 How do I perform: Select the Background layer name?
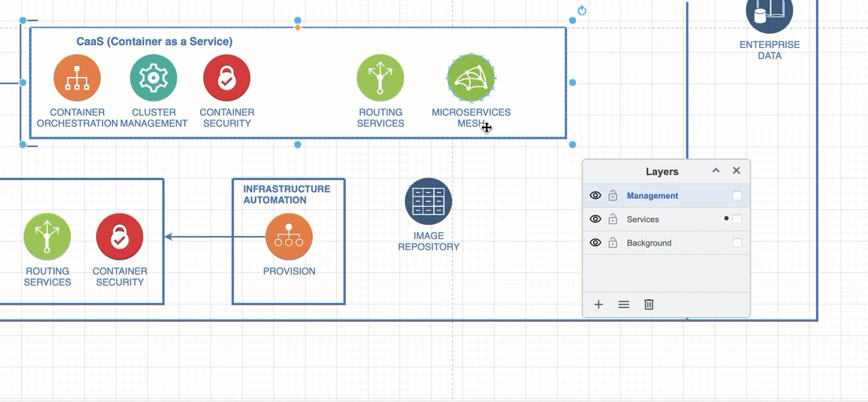coord(649,243)
